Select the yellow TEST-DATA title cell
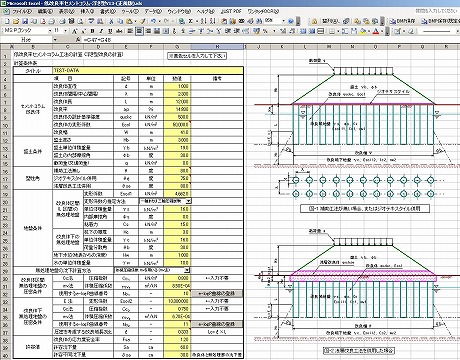The height and width of the screenshot is (360, 460). point(148,71)
